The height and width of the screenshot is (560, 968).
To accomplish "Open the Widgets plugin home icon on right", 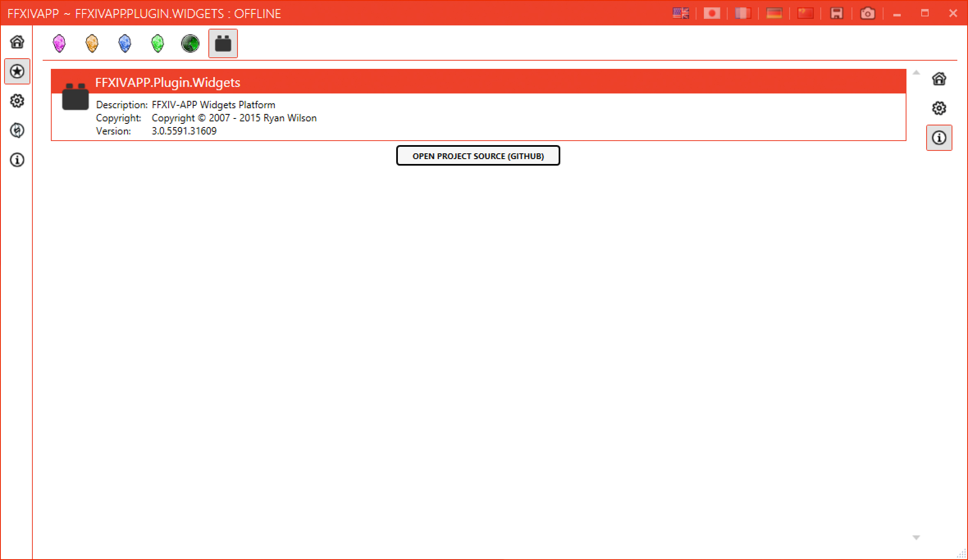I will 939,79.
